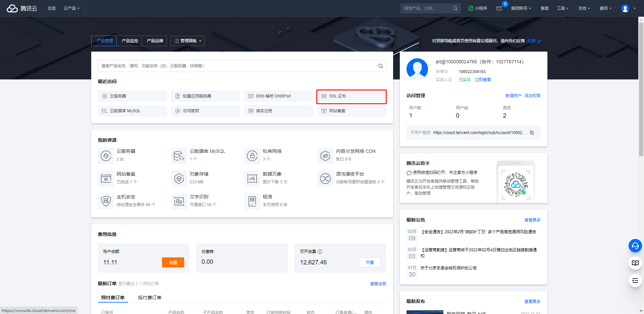644x314 pixels.
Task: Switch to the 产品管理 tab
Action: [x=104, y=41]
